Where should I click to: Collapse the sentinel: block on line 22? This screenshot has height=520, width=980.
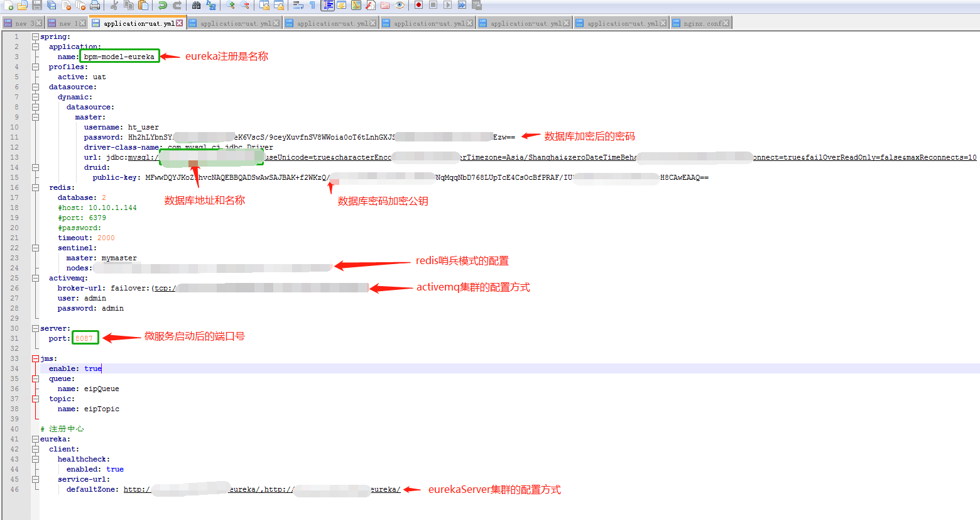pos(36,248)
